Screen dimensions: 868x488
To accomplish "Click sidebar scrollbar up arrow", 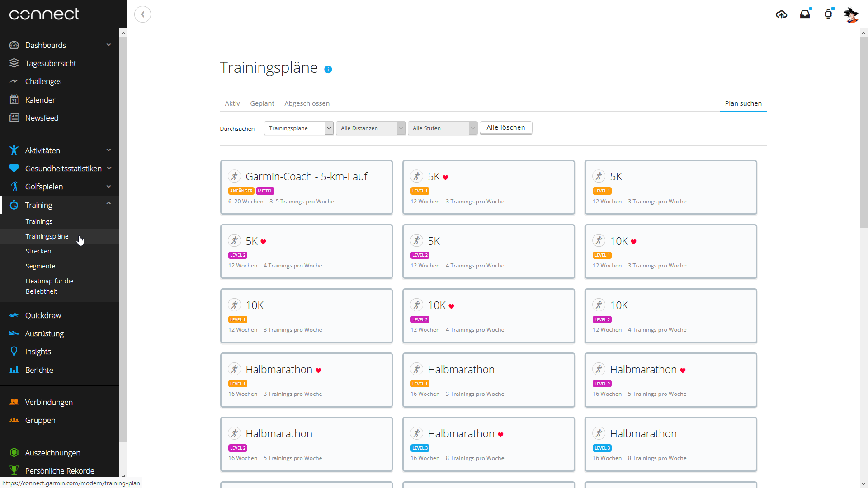I will click(x=123, y=33).
